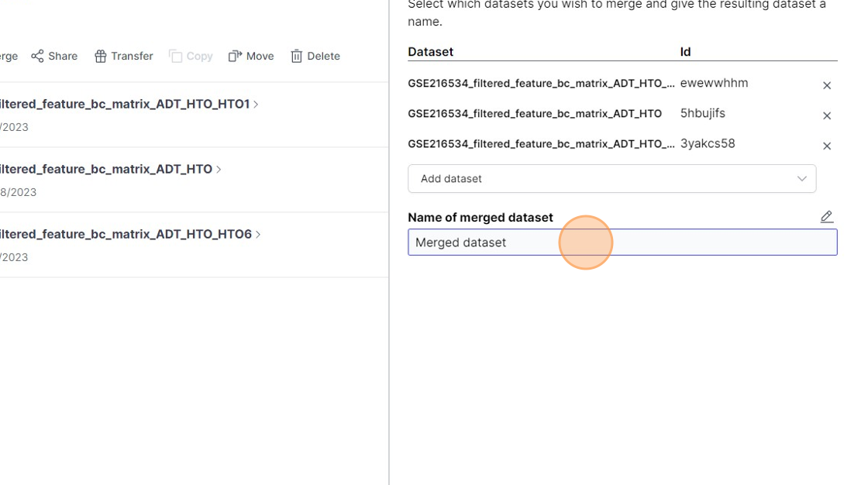Click the Copy icon in toolbar
The width and height of the screenshot is (868, 485).
[x=176, y=56]
